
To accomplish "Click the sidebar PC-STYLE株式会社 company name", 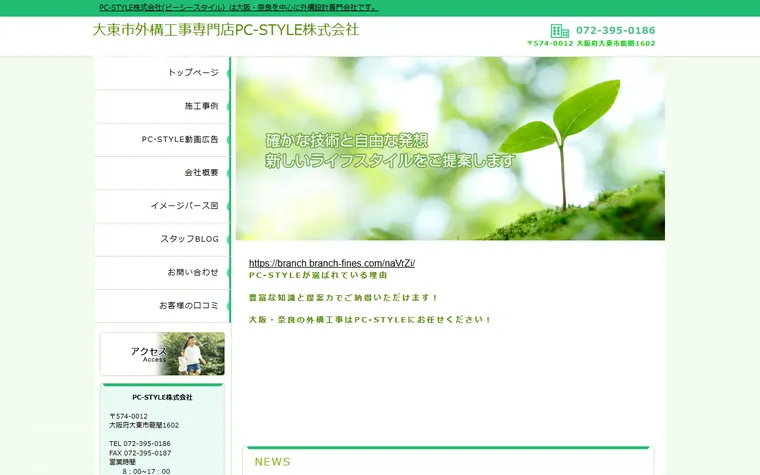I will 162,397.
